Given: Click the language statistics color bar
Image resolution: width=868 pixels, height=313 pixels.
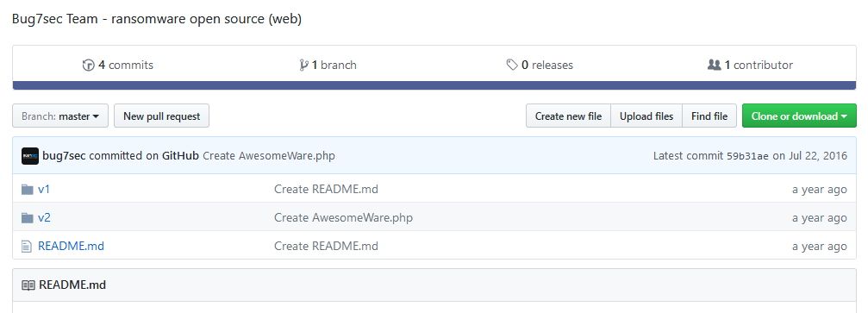Looking at the screenshot, I should click(x=434, y=85).
